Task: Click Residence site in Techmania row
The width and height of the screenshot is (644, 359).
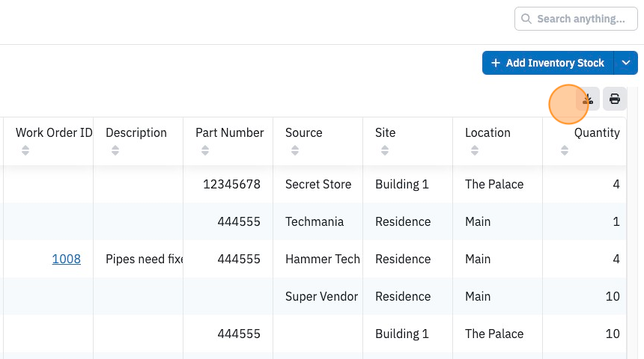Action: (x=408, y=221)
